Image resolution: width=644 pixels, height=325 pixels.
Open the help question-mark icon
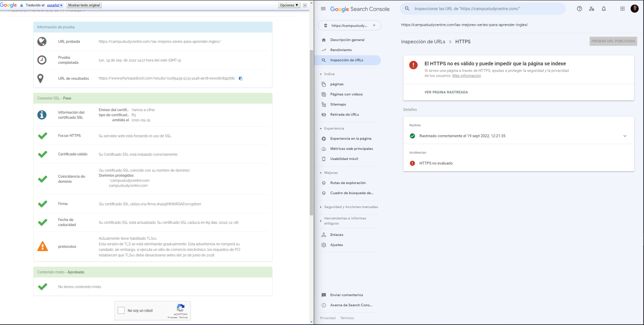579,9
